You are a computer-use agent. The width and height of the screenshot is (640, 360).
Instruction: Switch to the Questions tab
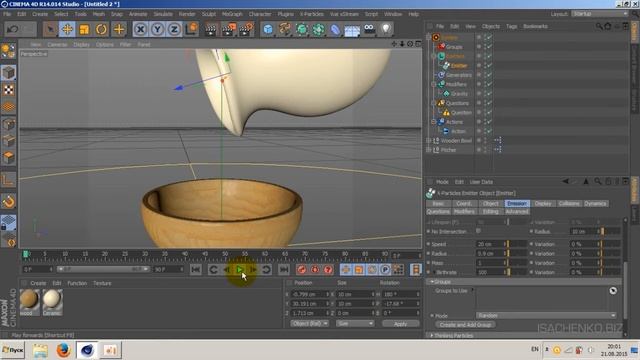tap(438, 211)
